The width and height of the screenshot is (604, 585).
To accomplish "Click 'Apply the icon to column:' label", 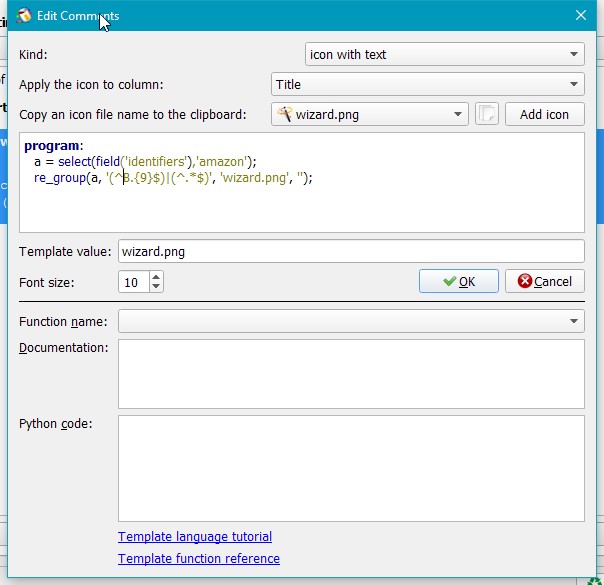I will [x=91, y=84].
